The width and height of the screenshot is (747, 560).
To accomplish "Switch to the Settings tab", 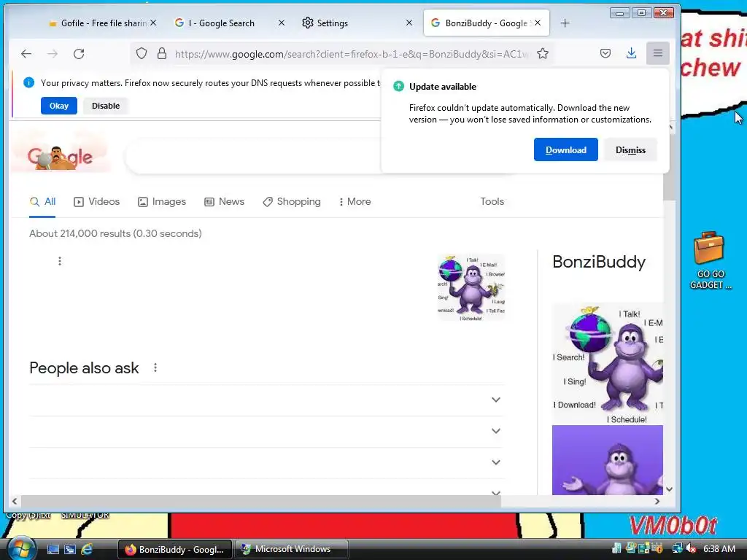I will click(333, 23).
